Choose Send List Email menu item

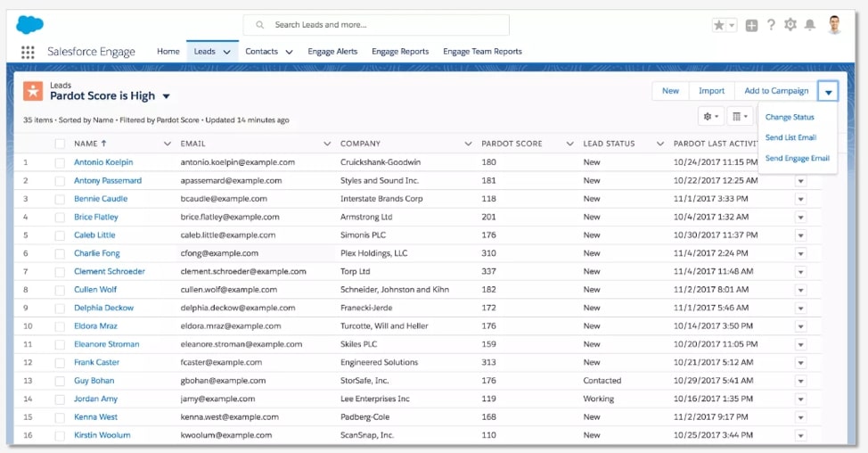pos(790,137)
